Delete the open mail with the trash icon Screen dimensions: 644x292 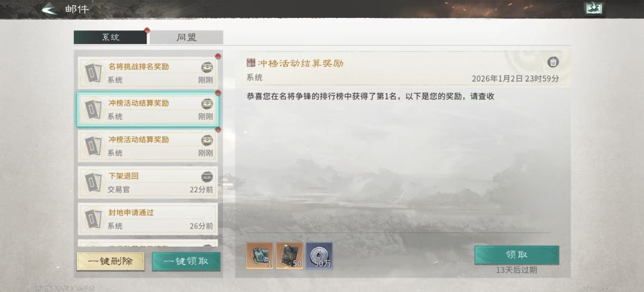click(553, 63)
